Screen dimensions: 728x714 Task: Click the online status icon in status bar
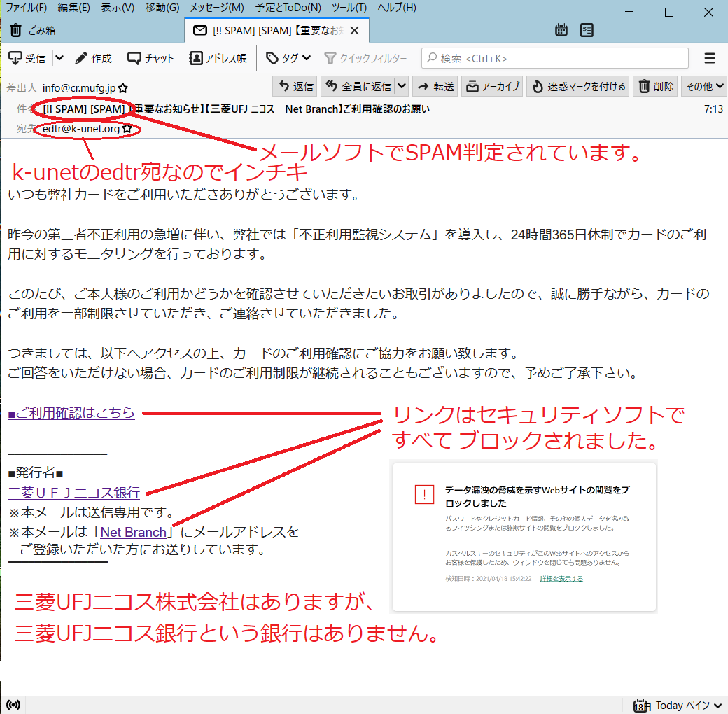click(13, 705)
